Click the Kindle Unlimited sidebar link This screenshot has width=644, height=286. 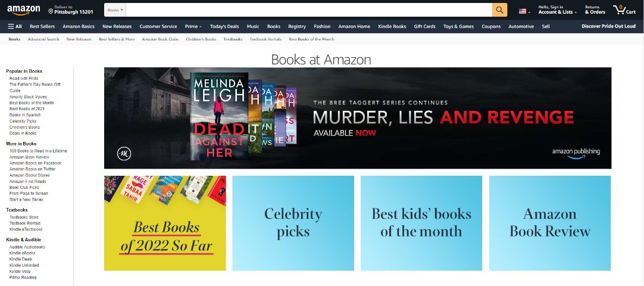click(x=24, y=266)
